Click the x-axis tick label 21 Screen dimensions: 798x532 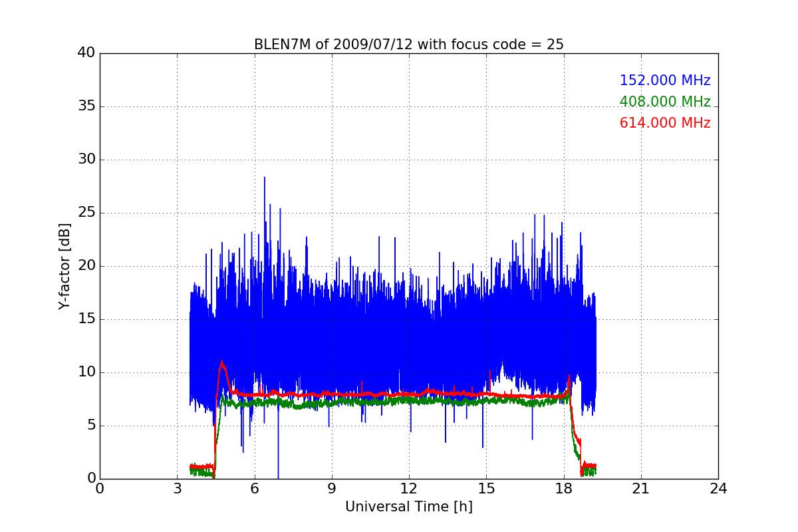[x=641, y=489]
